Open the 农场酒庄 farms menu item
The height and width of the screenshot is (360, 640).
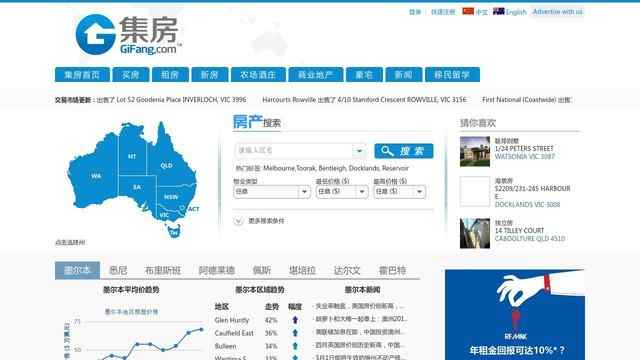258,75
